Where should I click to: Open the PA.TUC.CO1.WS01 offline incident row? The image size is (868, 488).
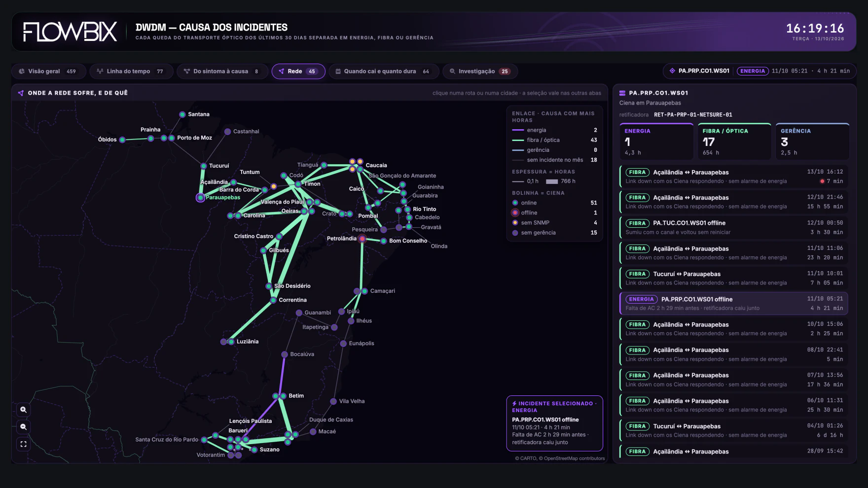(734, 227)
